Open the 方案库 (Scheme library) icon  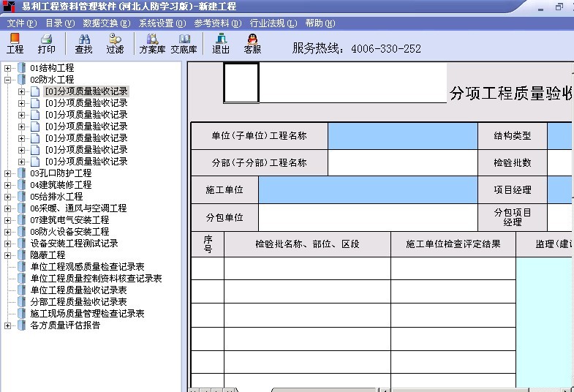coord(152,43)
